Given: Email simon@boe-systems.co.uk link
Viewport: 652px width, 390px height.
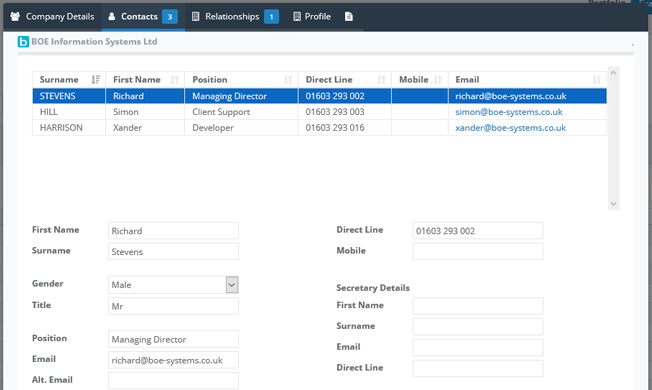Looking at the screenshot, I should 509,112.
